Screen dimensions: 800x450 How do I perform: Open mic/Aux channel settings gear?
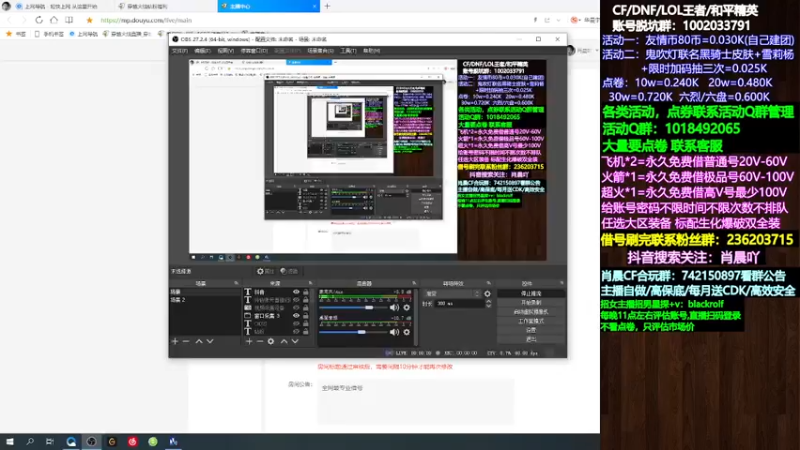point(407,308)
